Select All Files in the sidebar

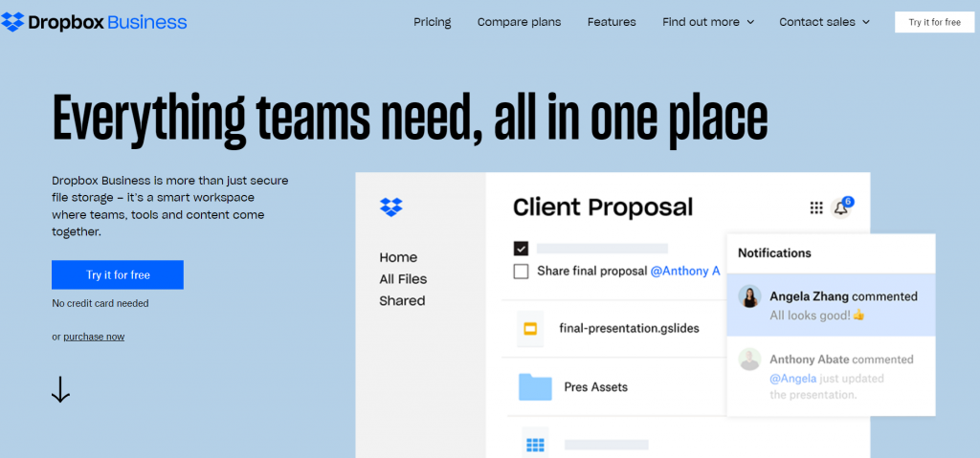[403, 279]
